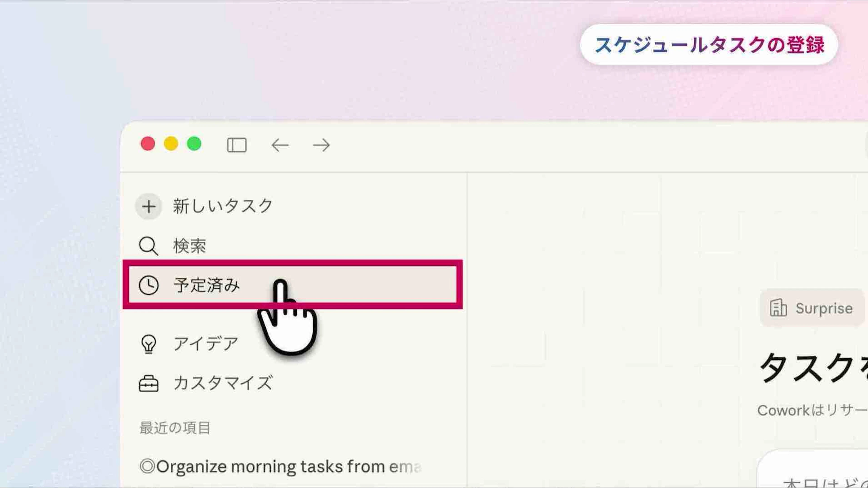Click the 最近の項目 section header
Screen dimensions: 868x488
(x=175, y=428)
